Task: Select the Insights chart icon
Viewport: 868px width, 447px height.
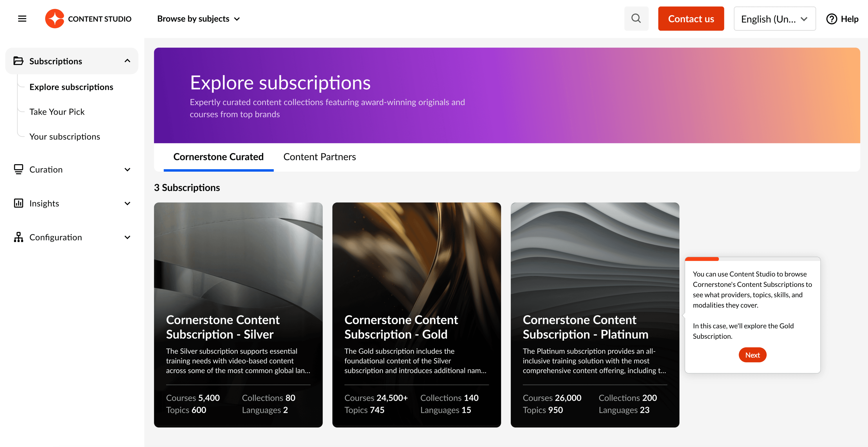Action: point(19,203)
